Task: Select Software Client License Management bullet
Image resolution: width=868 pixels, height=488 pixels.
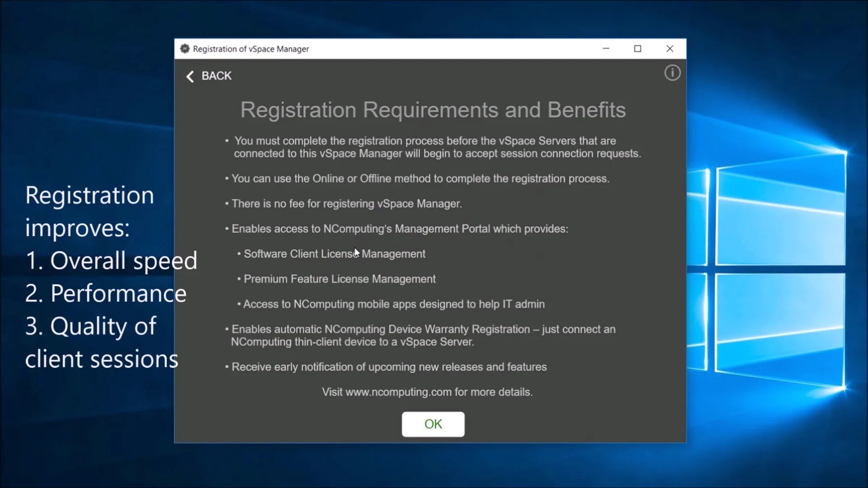Action: pyautogui.click(x=334, y=254)
